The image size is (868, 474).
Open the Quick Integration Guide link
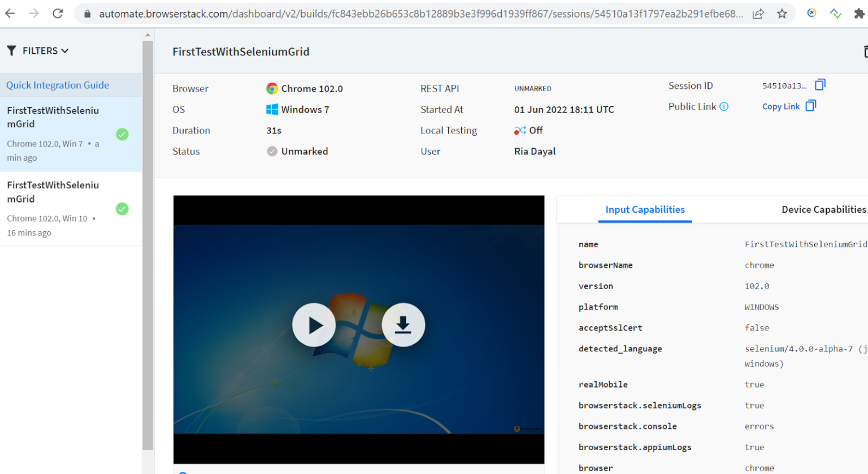(58, 85)
